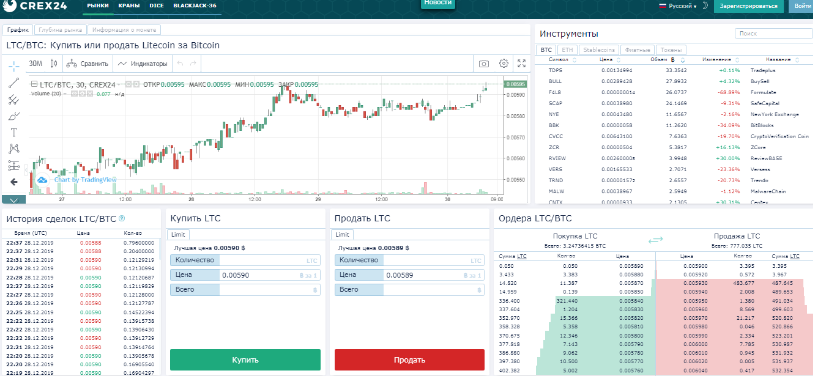Viewport: 813px width, 377px height.
Task: Open the Русский language dropdown
Action: click(677, 6)
